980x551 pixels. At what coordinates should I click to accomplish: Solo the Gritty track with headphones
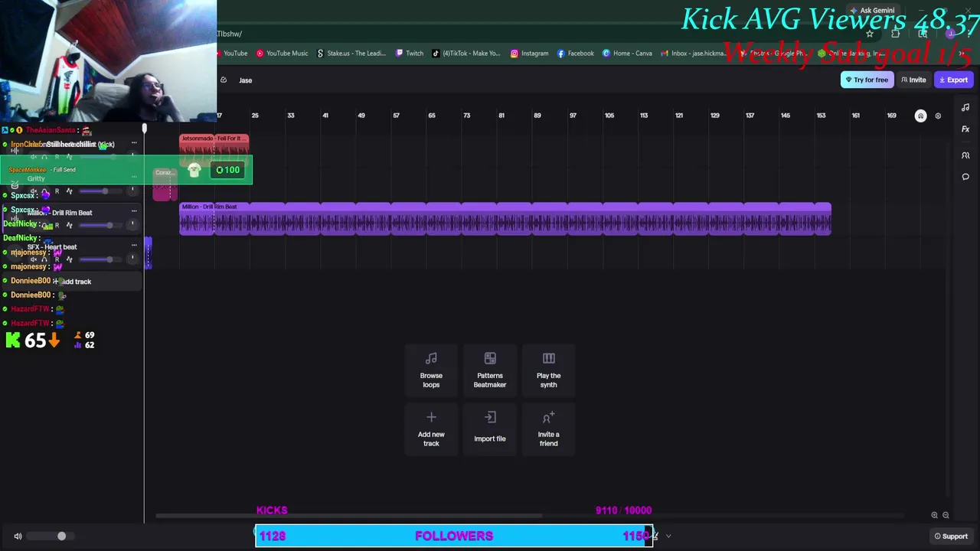click(x=44, y=191)
